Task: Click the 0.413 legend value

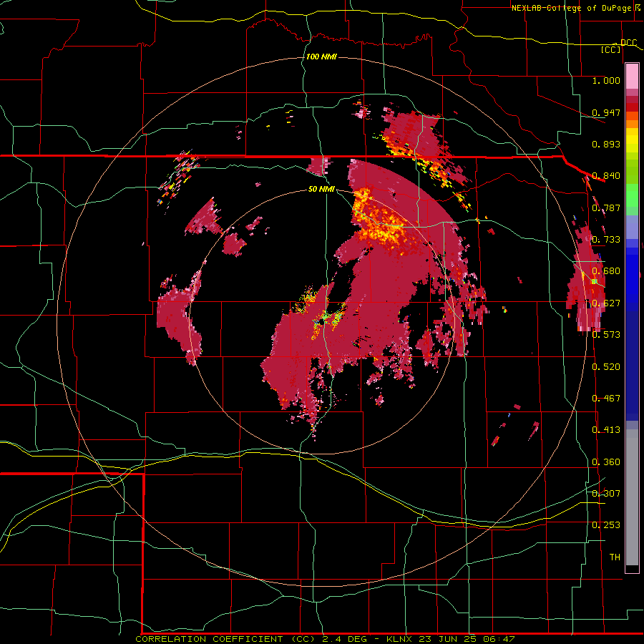Action: point(606,430)
